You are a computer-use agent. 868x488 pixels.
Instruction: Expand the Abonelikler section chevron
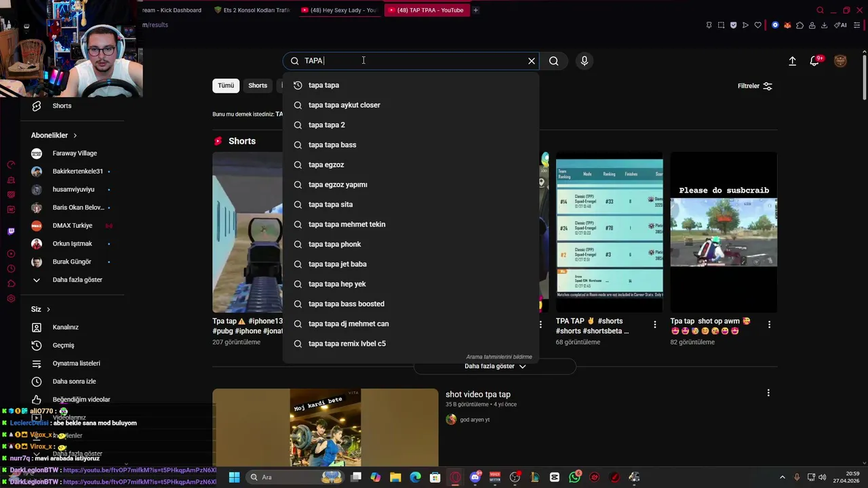pyautogui.click(x=75, y=136)
